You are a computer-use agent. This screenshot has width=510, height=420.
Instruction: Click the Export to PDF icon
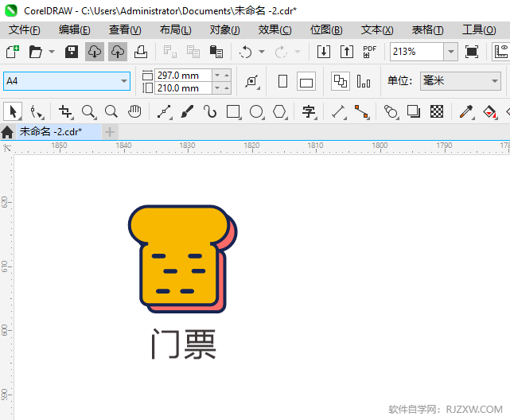[370, 52]
